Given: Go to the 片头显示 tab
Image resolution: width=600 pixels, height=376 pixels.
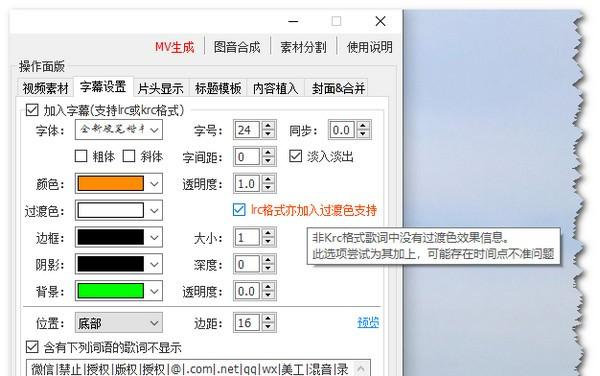Looking at the screenshot, I should 161,88.
